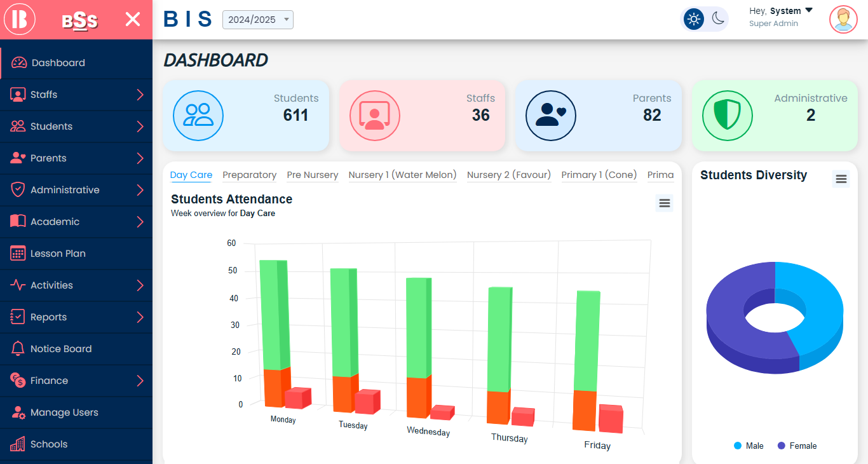868x464 pixels.
Task: Open the System user account menu
Action: 781,11
